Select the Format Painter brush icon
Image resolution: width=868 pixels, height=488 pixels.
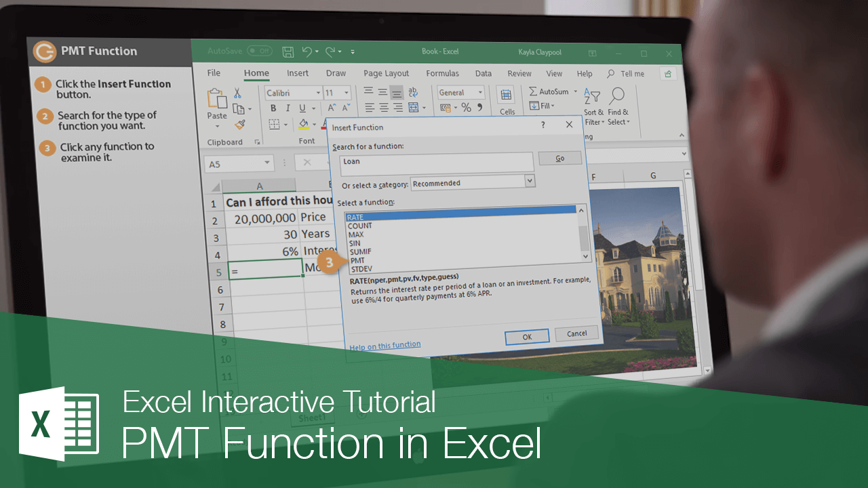(239, 124)
